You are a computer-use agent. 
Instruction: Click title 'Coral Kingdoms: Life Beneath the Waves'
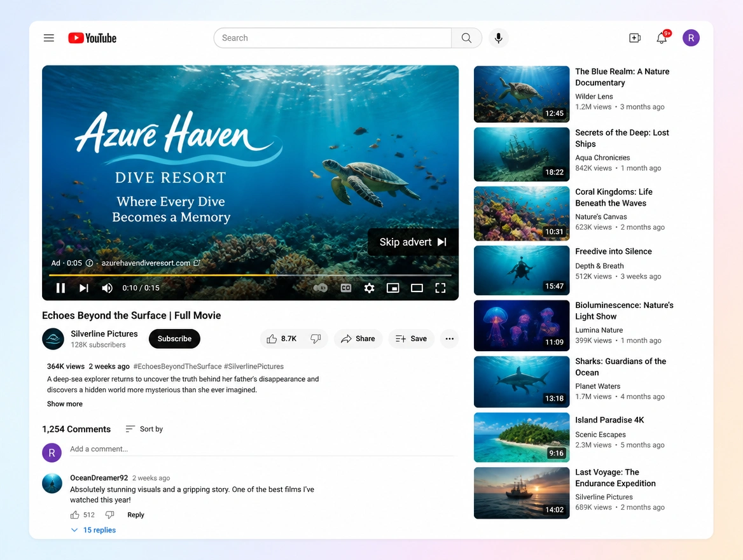(x=614, y=198)
